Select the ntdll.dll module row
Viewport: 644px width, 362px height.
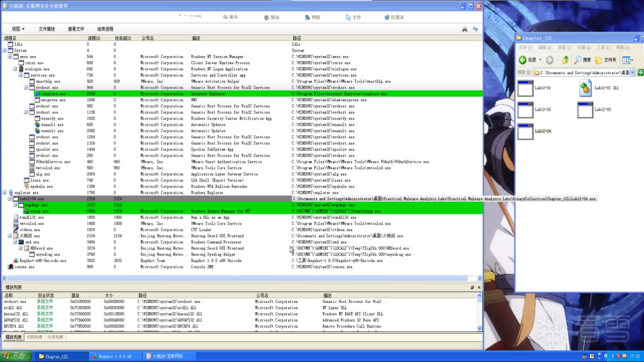(x=241, y=308)
